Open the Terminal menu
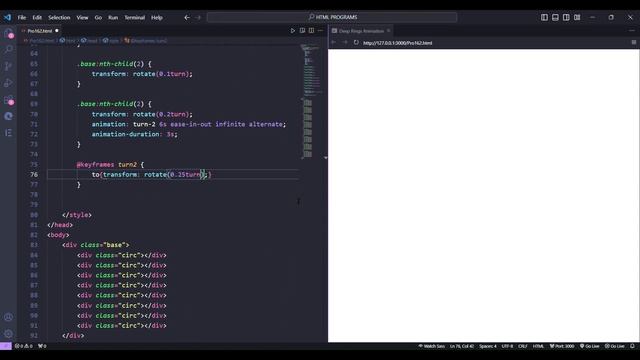The width and height of the screenshot is (640, 360). click(135, 18)
